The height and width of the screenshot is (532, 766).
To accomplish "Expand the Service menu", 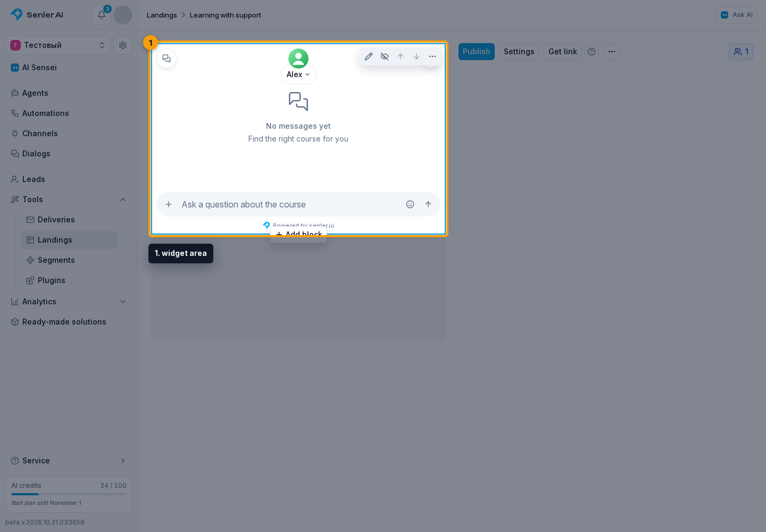I will click(69, 461).
